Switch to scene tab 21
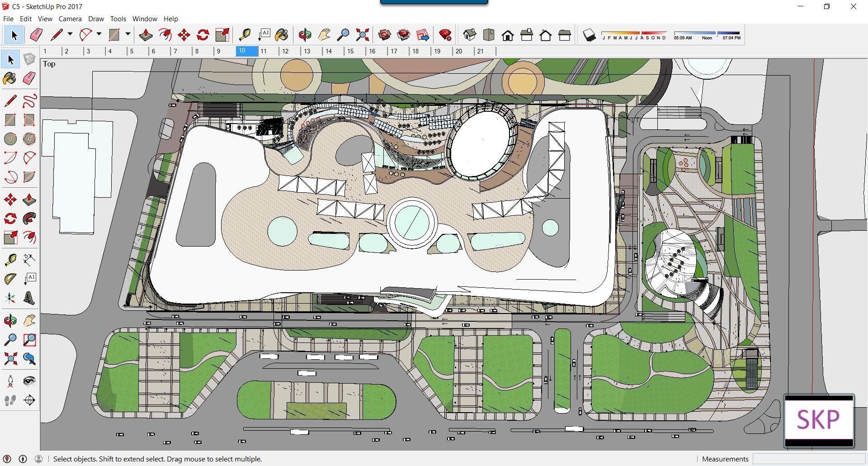This screenshot has width=868, height=466. click(x=486, y=51)
